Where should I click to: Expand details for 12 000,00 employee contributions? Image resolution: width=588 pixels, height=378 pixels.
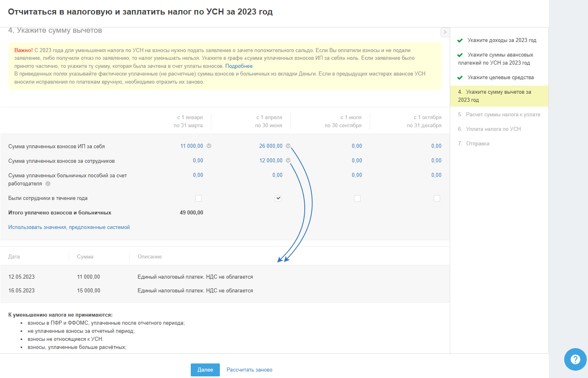(x=288, y=161)
